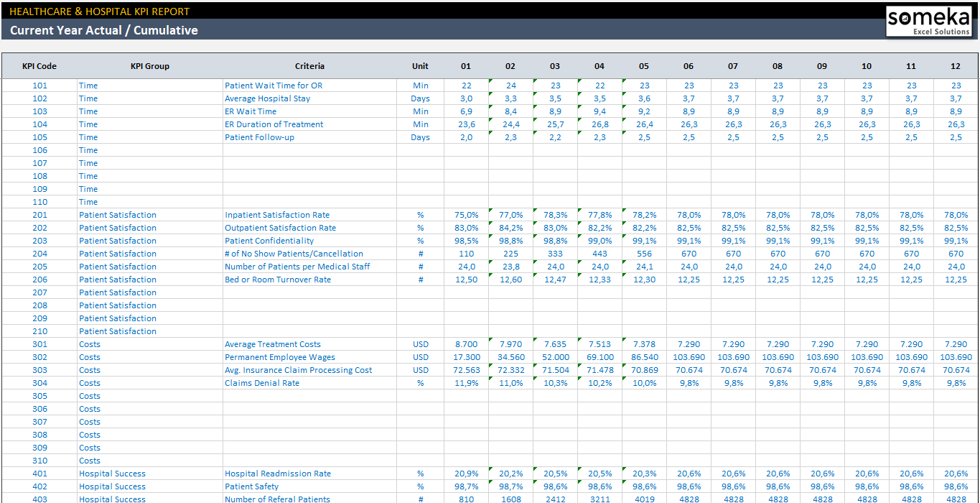Open the "Patient Wait Time for OR" KPI link

click(272, 85)
